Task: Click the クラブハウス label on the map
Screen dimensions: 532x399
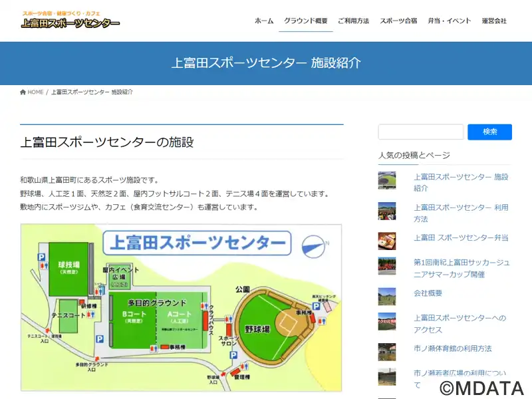Action: coord(211,321)
